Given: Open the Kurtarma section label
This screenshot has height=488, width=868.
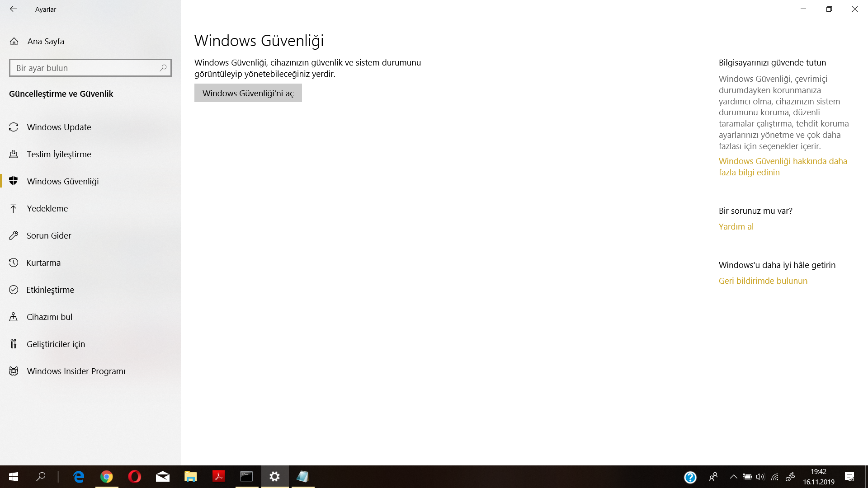Looking at the screenshot, I should (43, 263).
